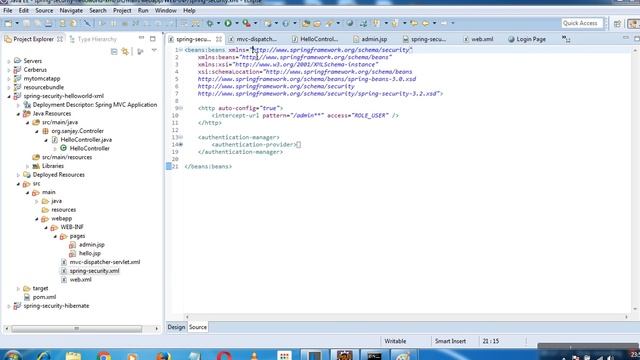This screenshot has width=640, height=360.
Task: Expand the mytomcatapp project
Action: click(9, 78)
